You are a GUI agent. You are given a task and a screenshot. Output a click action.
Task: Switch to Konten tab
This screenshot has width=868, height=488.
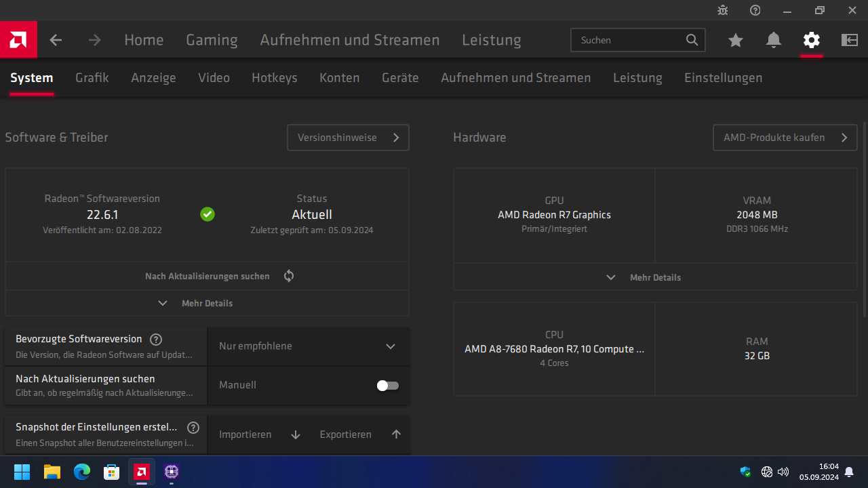tap(340, 78)
